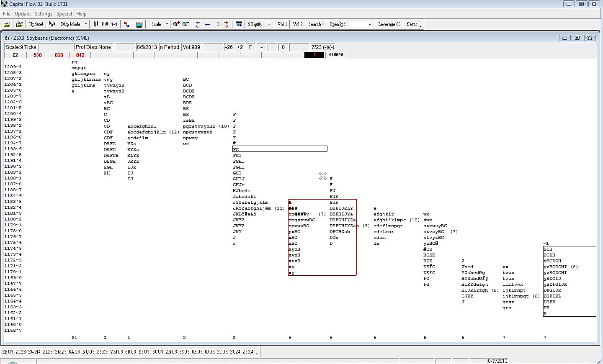Click the teal split-window icon

click(139, 24)
